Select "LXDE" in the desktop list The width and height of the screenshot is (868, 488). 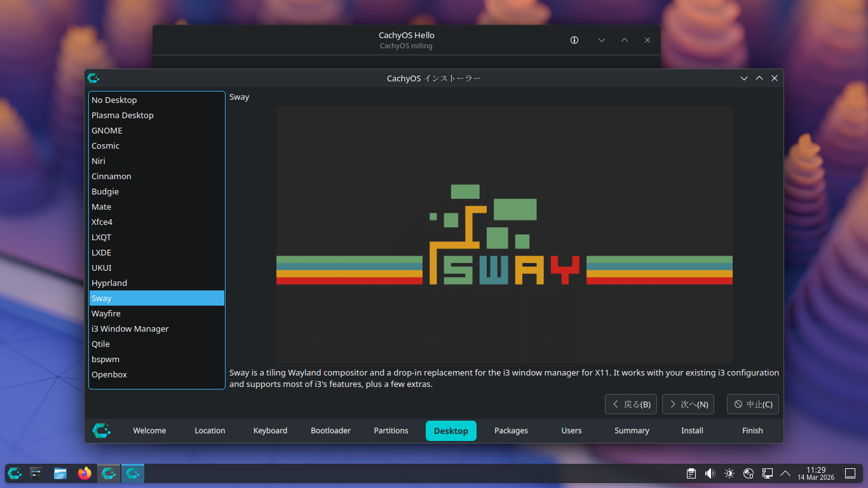[157, 252]
